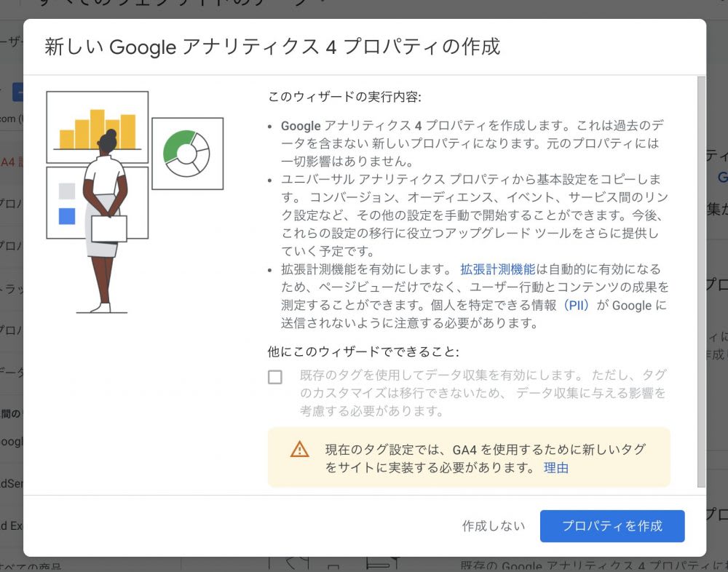
Task: Click the プロパティを作成 button
Action: (612, 525)
